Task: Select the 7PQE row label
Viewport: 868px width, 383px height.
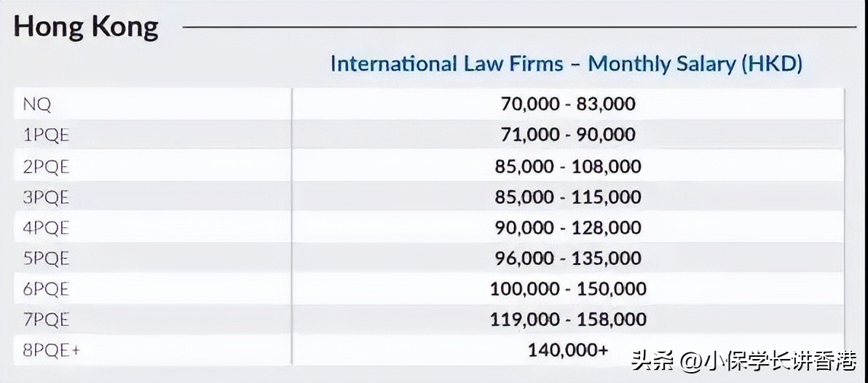Action: 45,320
